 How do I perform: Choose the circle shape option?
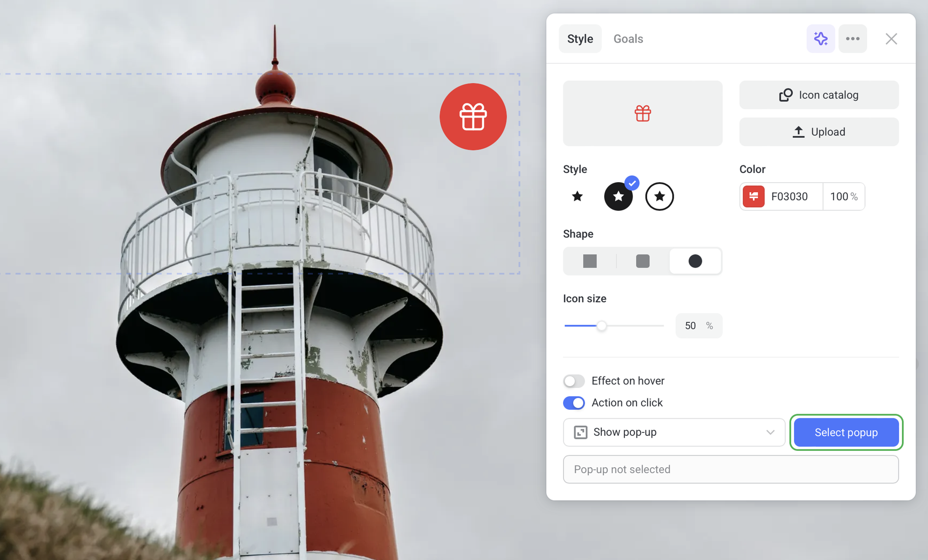pyautogui.click(x=695, y=261)
